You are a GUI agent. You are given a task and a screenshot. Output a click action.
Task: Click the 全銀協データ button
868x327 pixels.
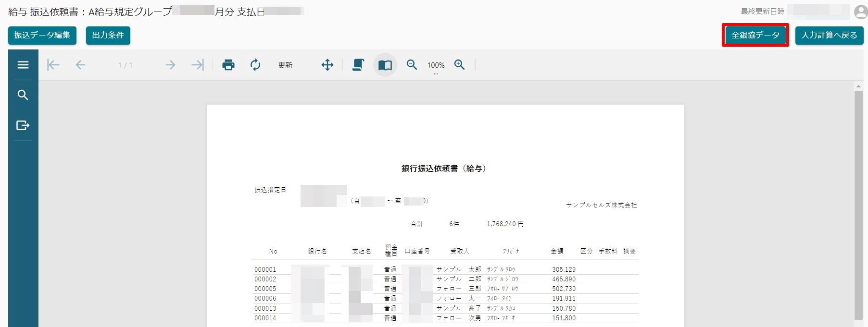[755, 36]
